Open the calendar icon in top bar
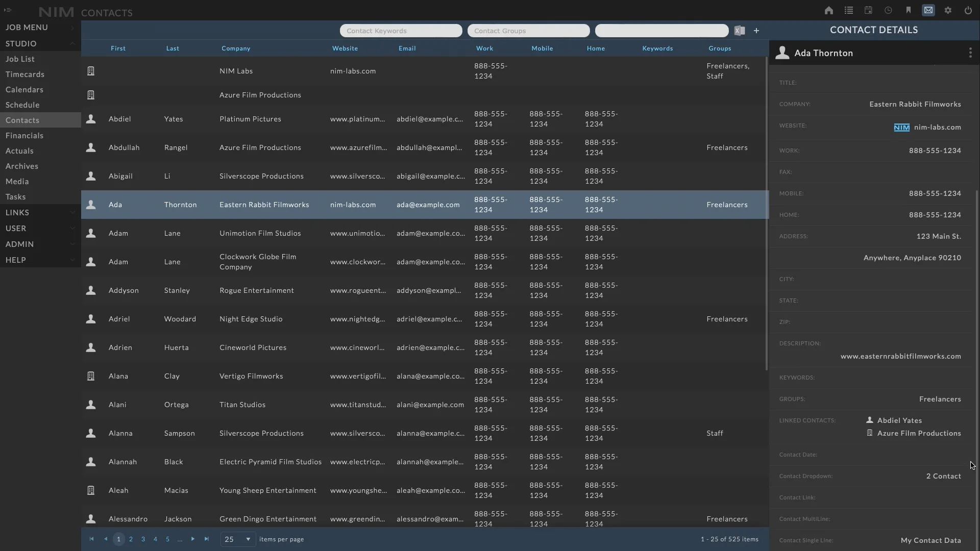This screenshot has height=551, width=980. point(868,10)
